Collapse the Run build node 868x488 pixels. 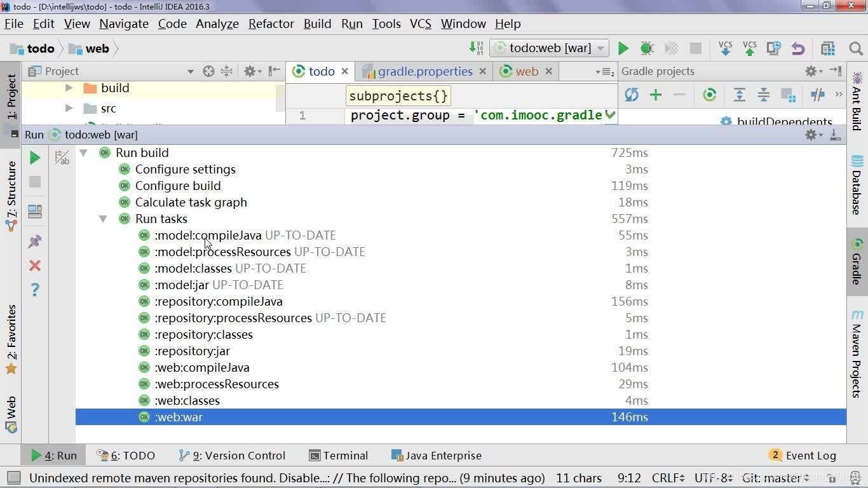[x=83, y=153]
